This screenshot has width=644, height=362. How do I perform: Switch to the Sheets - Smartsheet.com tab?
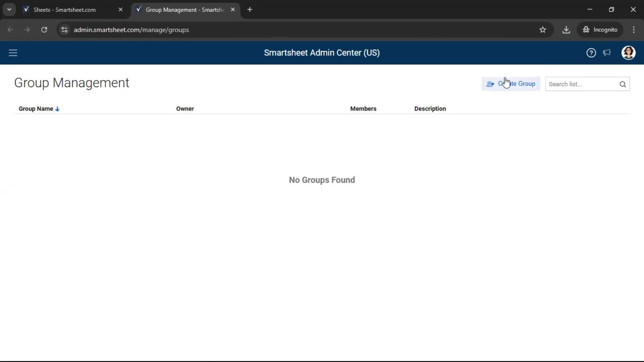pyautogui.click(x=65, y=10)
